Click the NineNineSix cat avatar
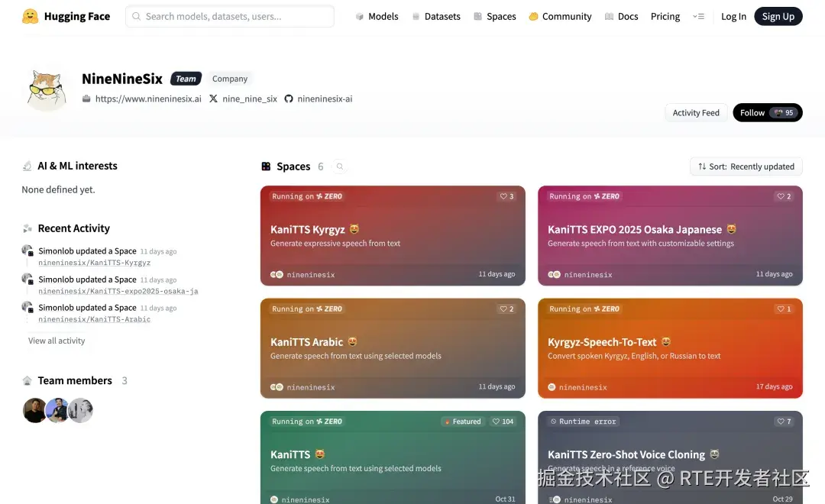Image resolution: width=825 pixels, height=504 pixels. tap(47, 90)
